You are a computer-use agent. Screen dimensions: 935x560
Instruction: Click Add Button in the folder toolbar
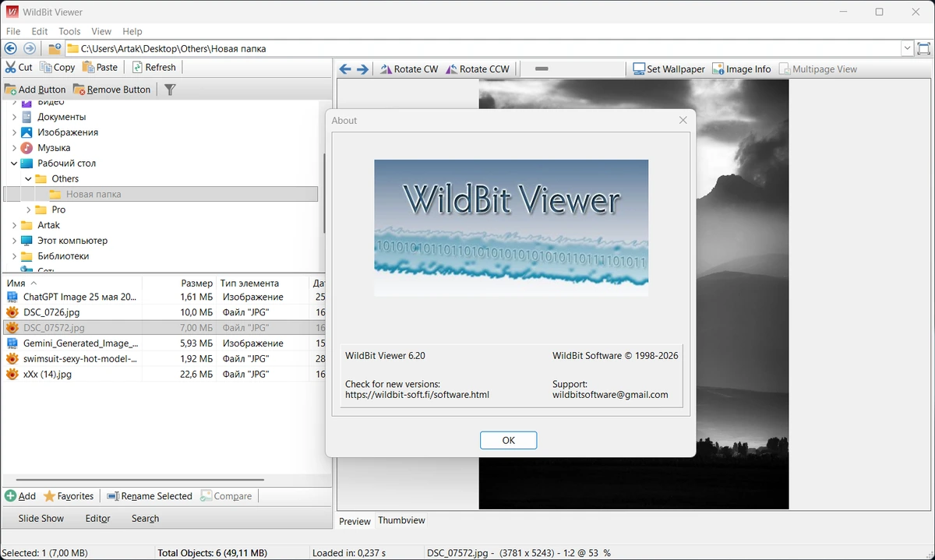[35, 90]
